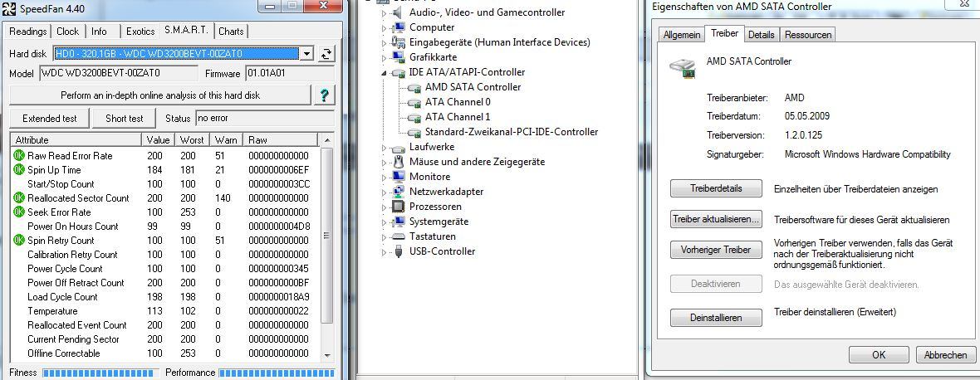Click OK icon beside Spin Up Time

tap(19, 170)
